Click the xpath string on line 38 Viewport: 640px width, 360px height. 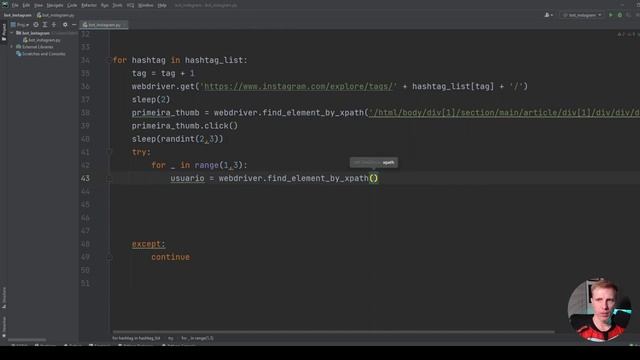[504, 113]
